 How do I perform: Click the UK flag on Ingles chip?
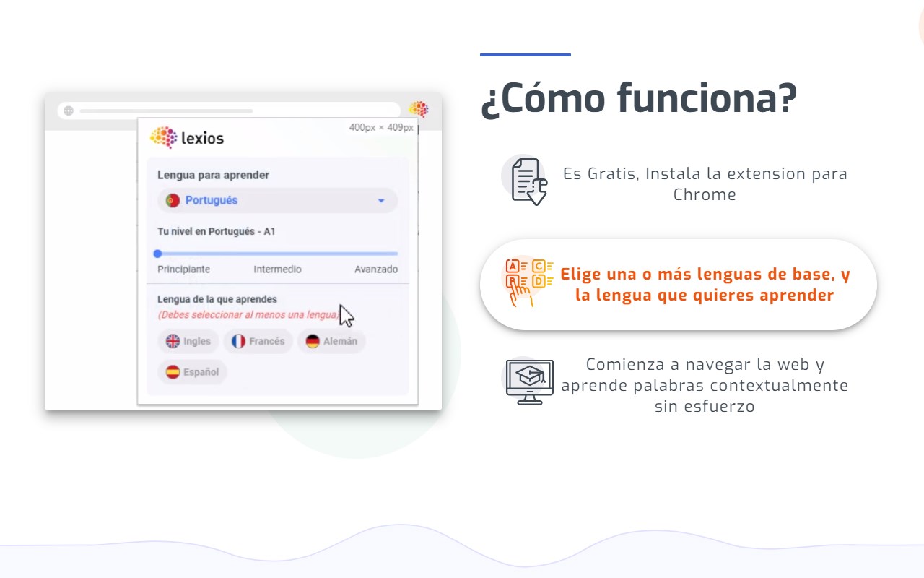click(173, 341)
